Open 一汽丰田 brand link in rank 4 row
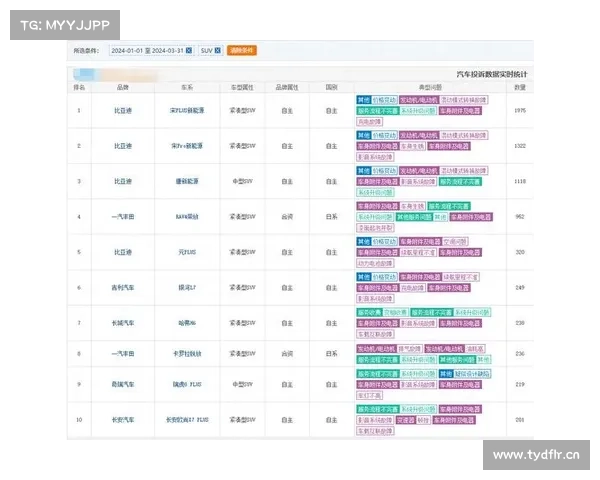Image resolution: width=600 pixels, height=480 pixels. 123,217
